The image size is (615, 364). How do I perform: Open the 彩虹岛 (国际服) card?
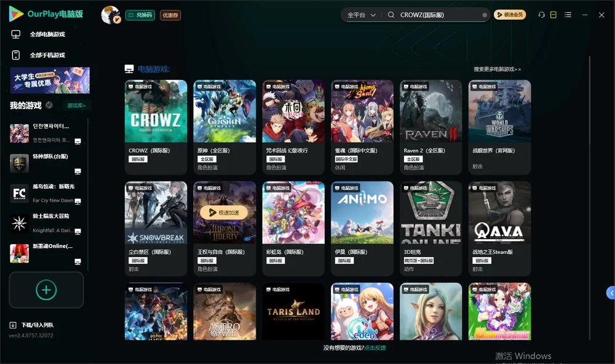point(293,229)
